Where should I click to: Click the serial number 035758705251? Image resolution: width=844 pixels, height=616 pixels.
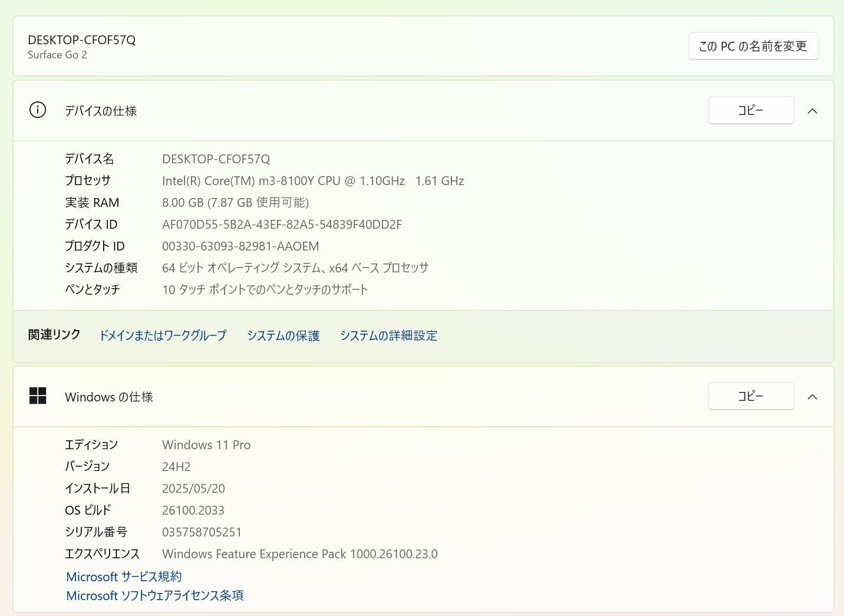[202, 532]
